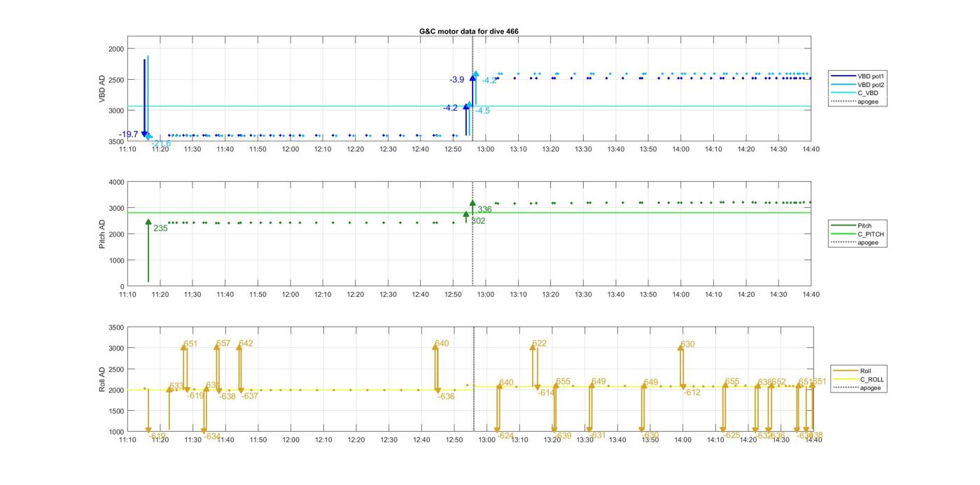980x485 pixels.
Task: Click the '235' pitch annotation
Action: tap(160, 228)
